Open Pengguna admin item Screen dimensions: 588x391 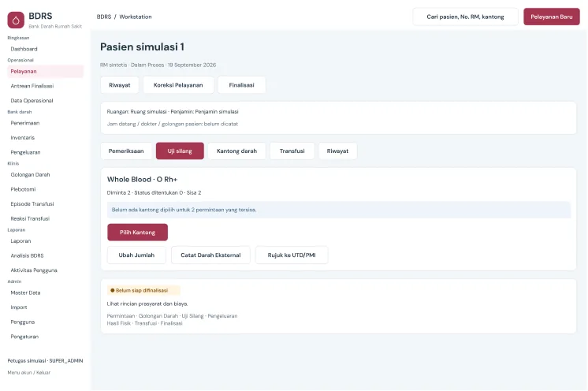click(x=23, y=322)
